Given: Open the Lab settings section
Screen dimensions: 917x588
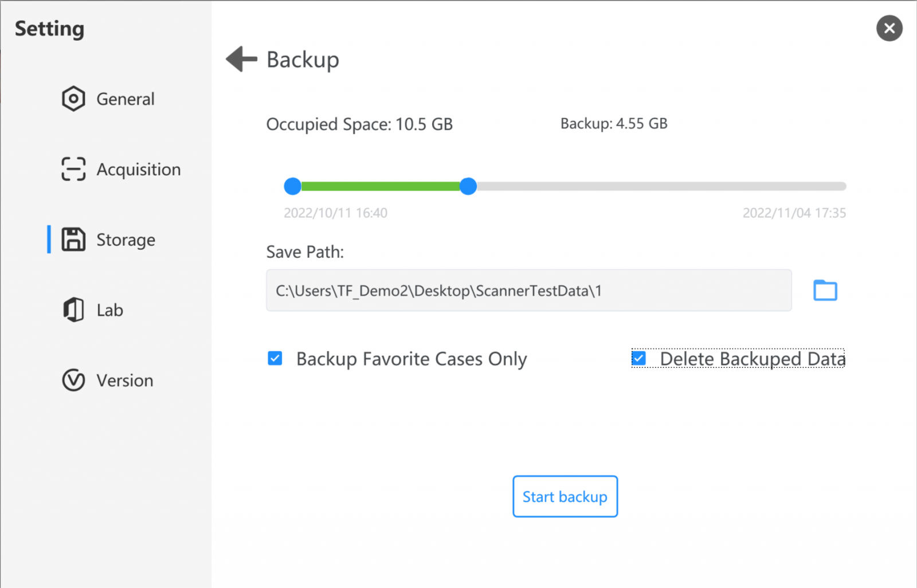Looking at the screenshot, I should tap(93, 310).
